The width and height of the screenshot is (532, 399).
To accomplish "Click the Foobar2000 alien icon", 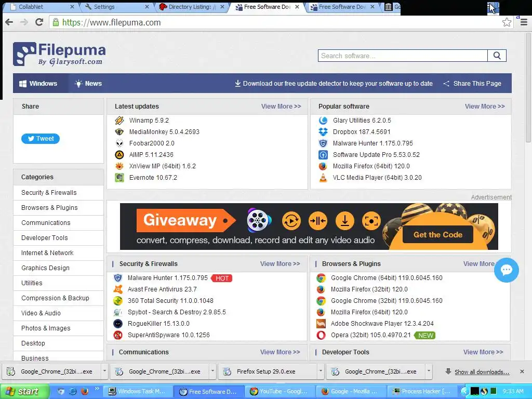I will point(119,143).
